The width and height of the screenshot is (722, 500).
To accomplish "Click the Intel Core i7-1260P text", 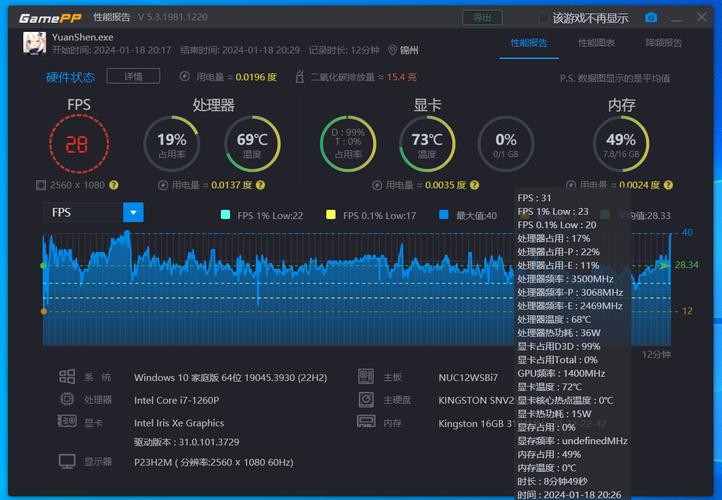I will [x=176, y=401].
